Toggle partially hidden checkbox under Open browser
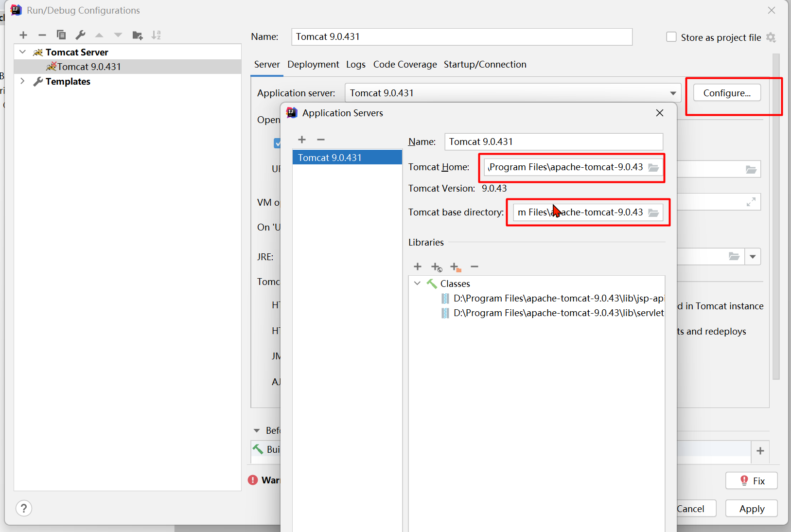Screen dimensions: 791x532 278,143
